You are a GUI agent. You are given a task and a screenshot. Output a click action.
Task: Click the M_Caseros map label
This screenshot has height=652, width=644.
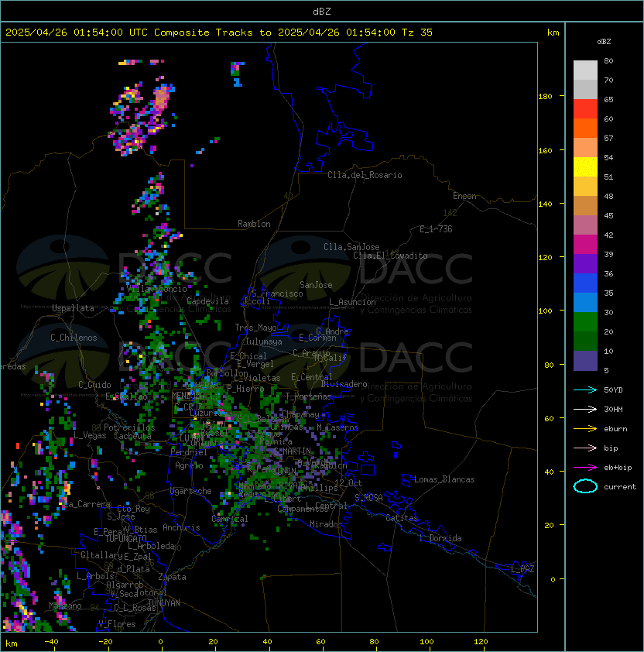point(337,427)
